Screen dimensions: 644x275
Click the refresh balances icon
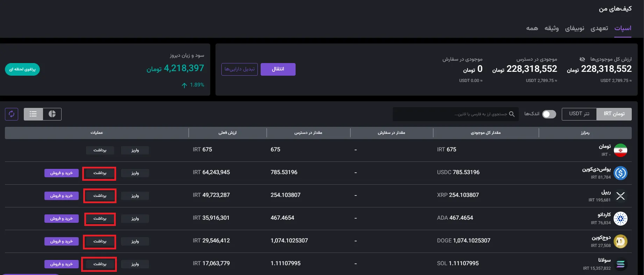pyautogui.click(x=12, y=114)
